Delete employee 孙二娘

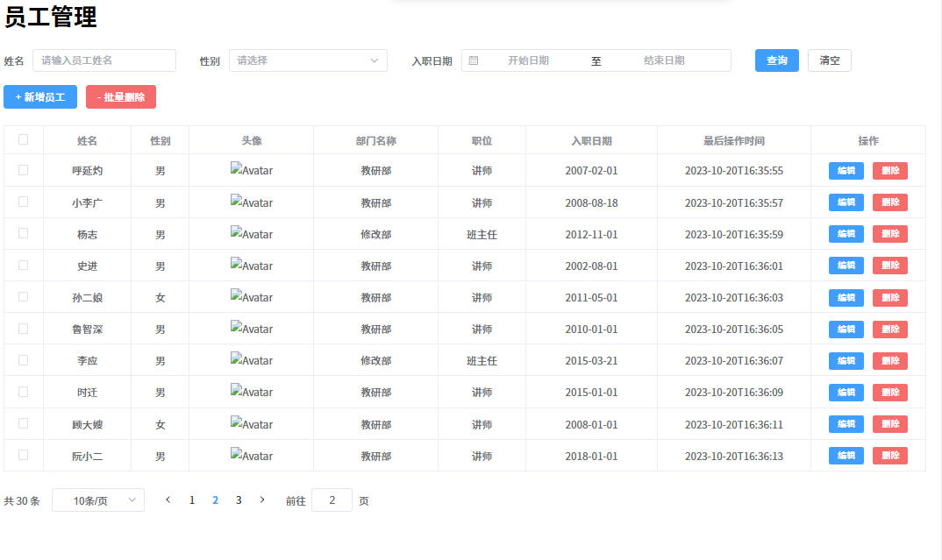(x=889, y=298)
